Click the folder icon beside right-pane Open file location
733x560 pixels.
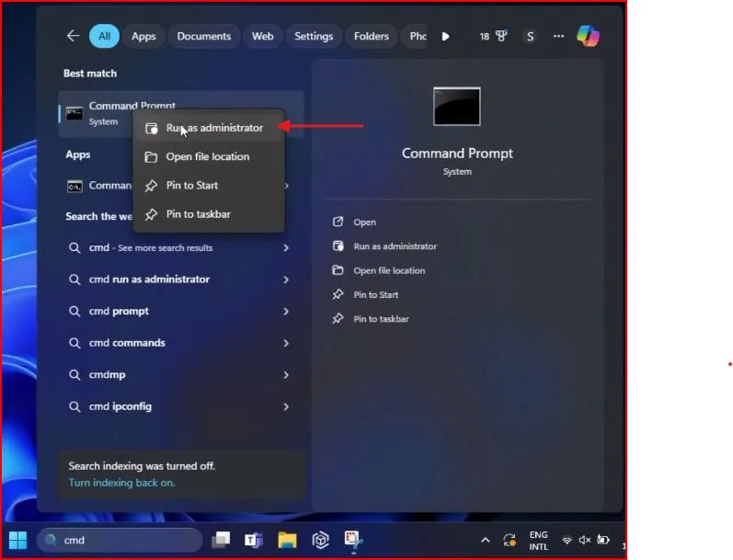click(x=338, y=270)
